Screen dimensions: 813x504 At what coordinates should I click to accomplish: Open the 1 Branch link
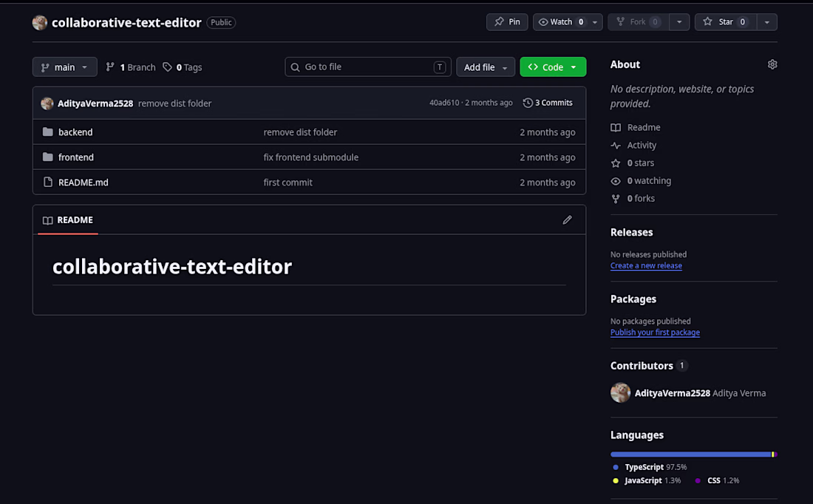coord(131,67)
